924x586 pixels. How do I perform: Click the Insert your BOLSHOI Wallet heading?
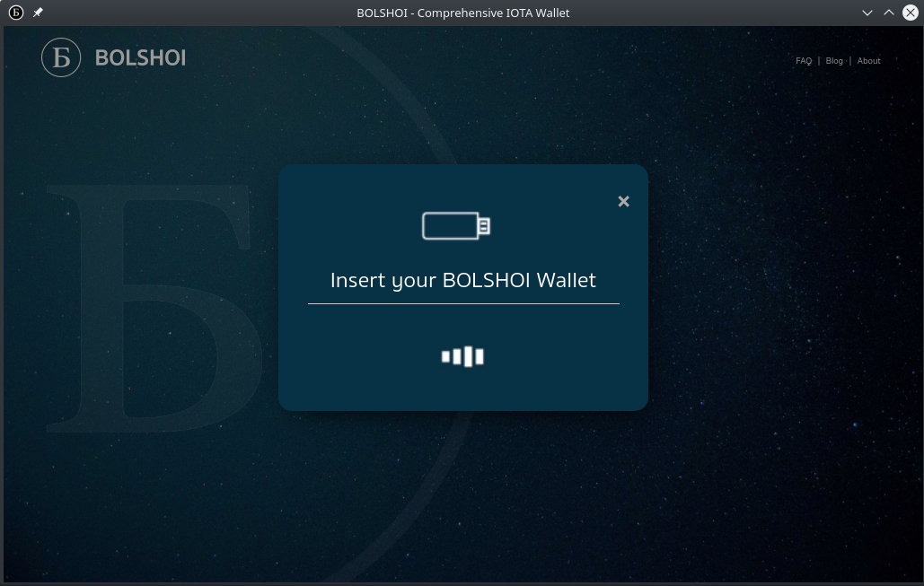(463, 280)
